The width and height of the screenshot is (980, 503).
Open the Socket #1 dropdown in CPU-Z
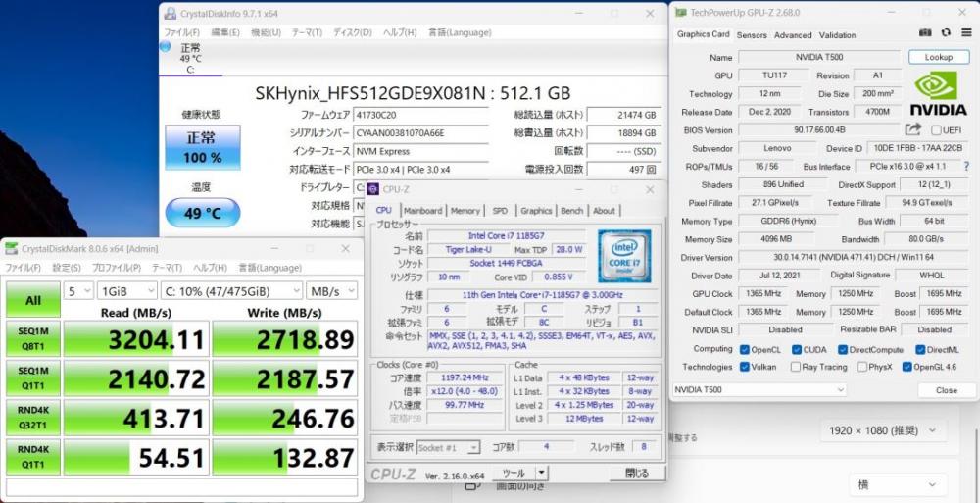point(448,447)
